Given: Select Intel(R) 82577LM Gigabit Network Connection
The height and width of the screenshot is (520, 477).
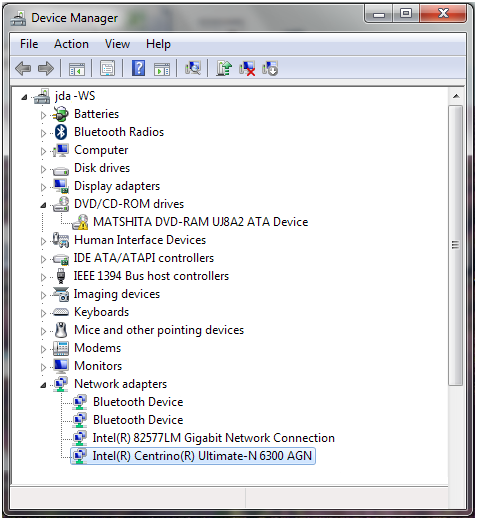Looking at the screenshot, I should pos(214,438).
